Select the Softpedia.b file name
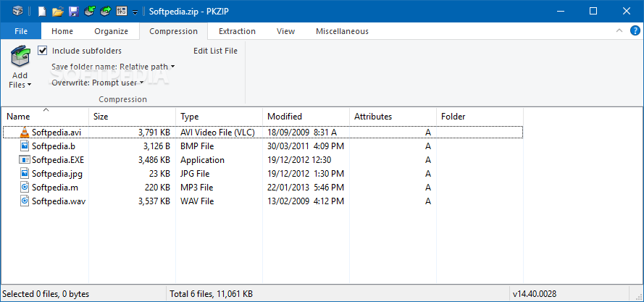This screenshot has width=644, height=302. coord(54,146)
